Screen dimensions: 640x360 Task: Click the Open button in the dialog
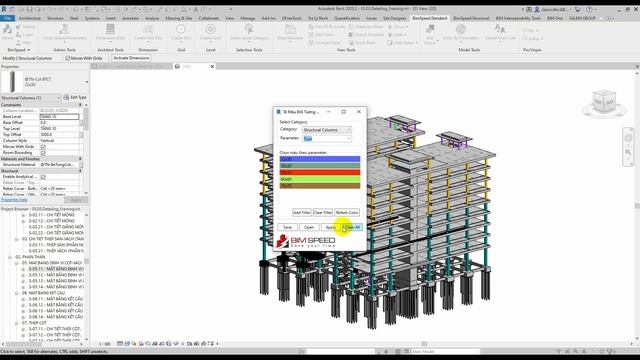(x=309, y=227)
